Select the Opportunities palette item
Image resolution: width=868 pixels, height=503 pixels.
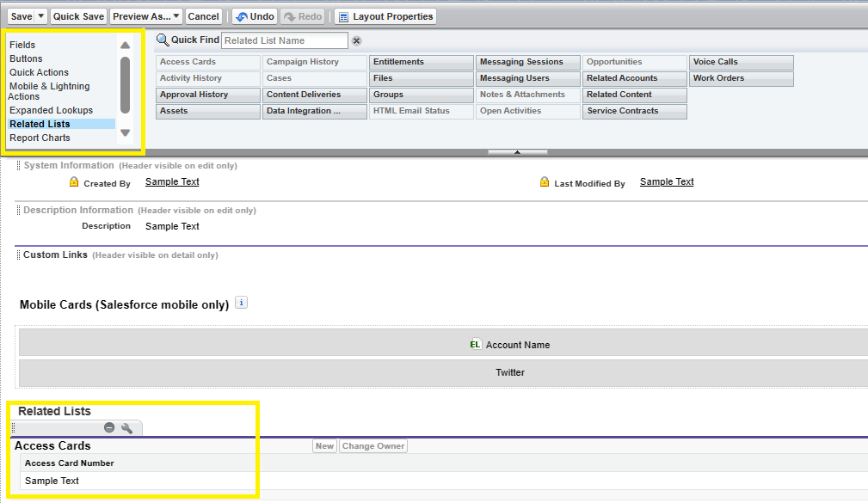coord(635,62)
